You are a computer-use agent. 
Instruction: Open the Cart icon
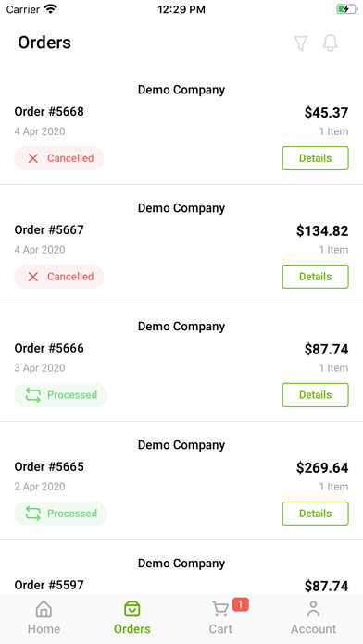pos(220,609)
